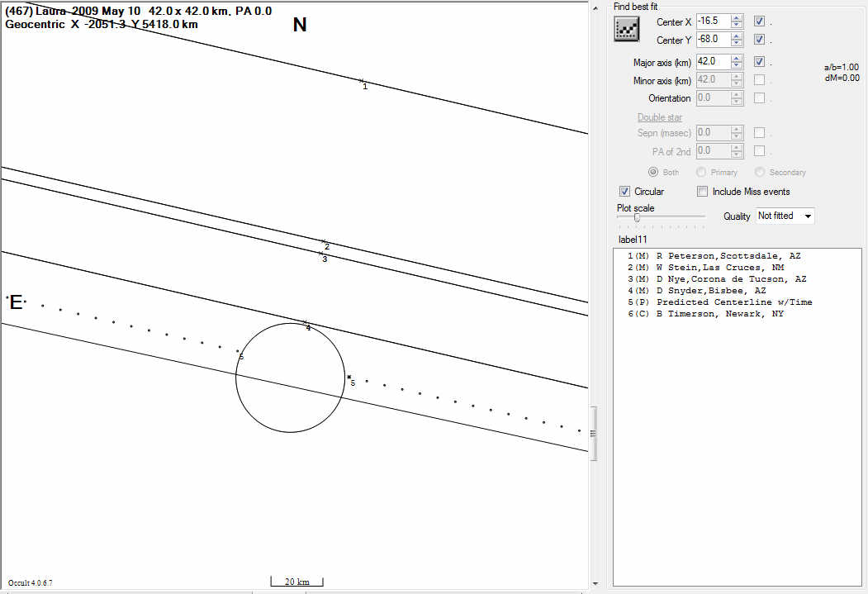Disable the Circular checkbox
The height and width of the screenshot is (594, 868).
(624, 192)
